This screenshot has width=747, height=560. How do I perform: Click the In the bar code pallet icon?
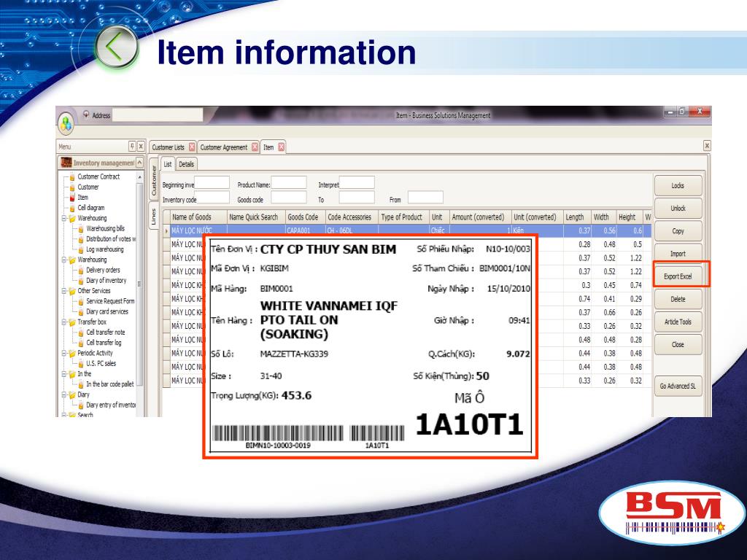coord(81,384)
